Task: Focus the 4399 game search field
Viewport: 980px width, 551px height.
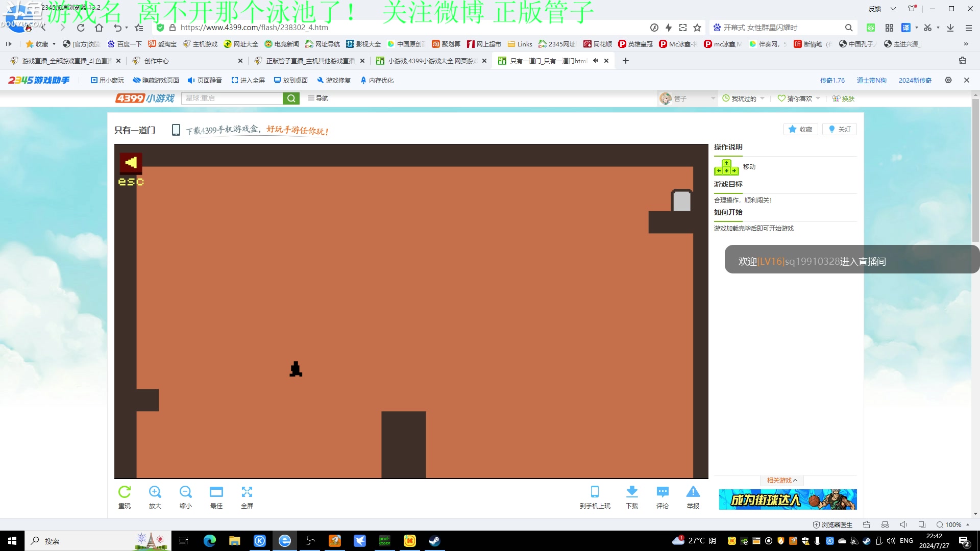Action: 232,98
